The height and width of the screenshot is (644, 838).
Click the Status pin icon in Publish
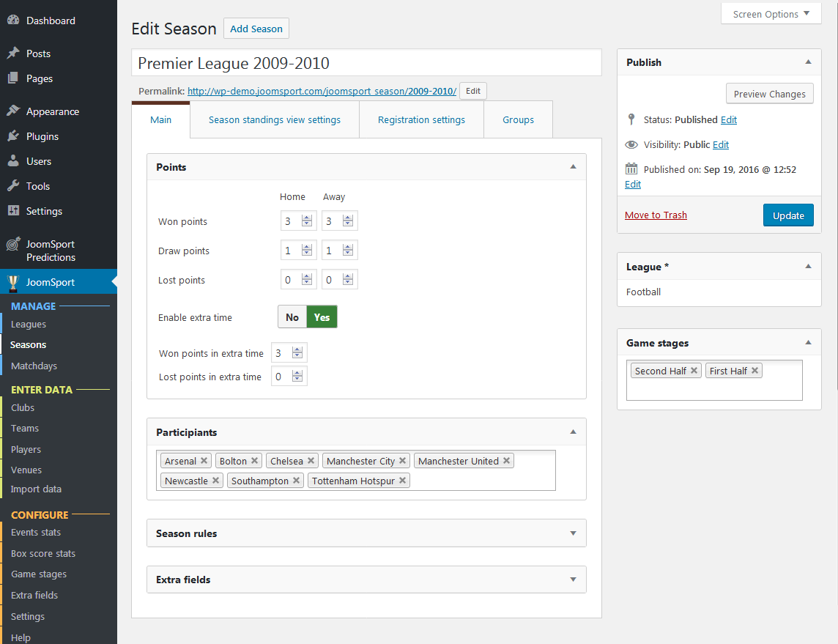(x=631, y=119)
